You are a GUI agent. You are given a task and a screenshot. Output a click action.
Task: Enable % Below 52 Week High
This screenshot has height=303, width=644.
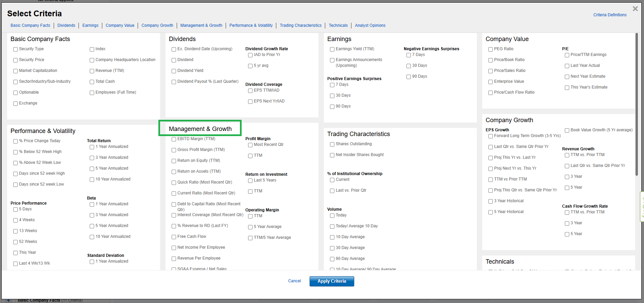click(16, 152)
